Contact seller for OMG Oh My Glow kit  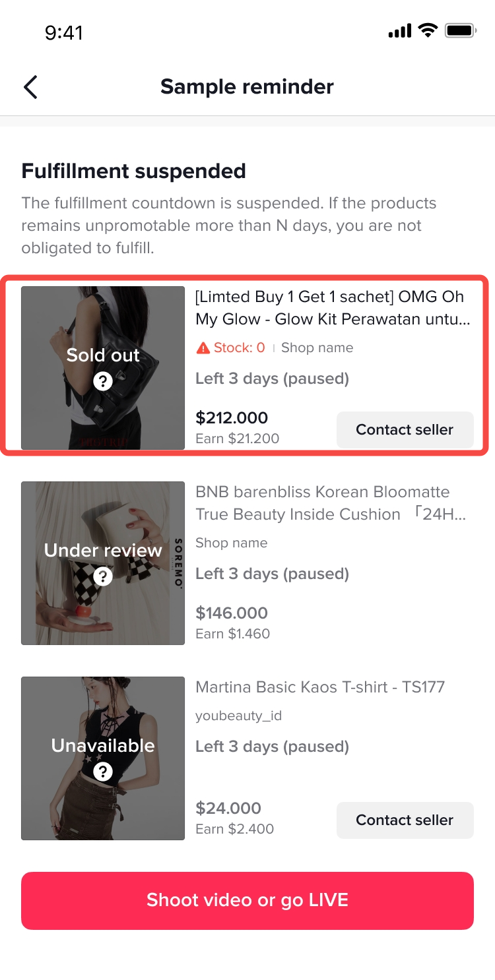(x=405, y=430)
